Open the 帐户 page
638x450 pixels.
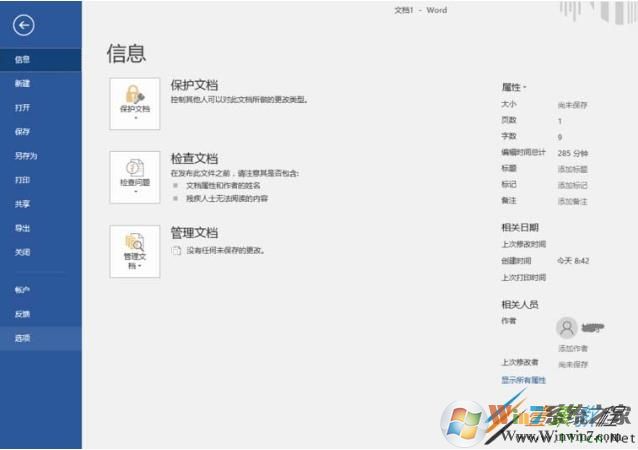(22, 289)
